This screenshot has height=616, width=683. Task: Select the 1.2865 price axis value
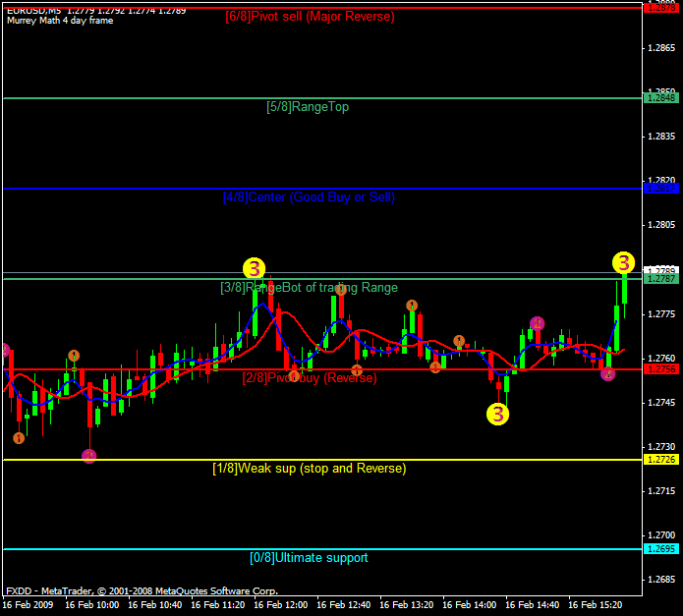tap(661, 48)
